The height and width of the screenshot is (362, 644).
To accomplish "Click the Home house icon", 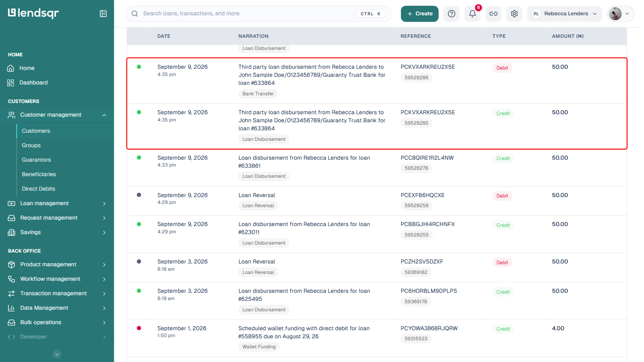I will coord(11,68).
